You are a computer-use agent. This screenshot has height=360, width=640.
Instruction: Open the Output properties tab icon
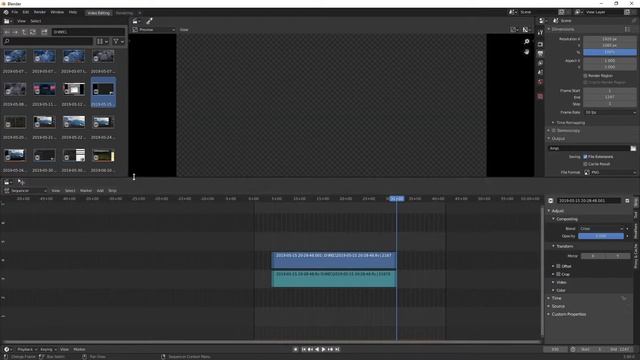(x=540, y=53)
